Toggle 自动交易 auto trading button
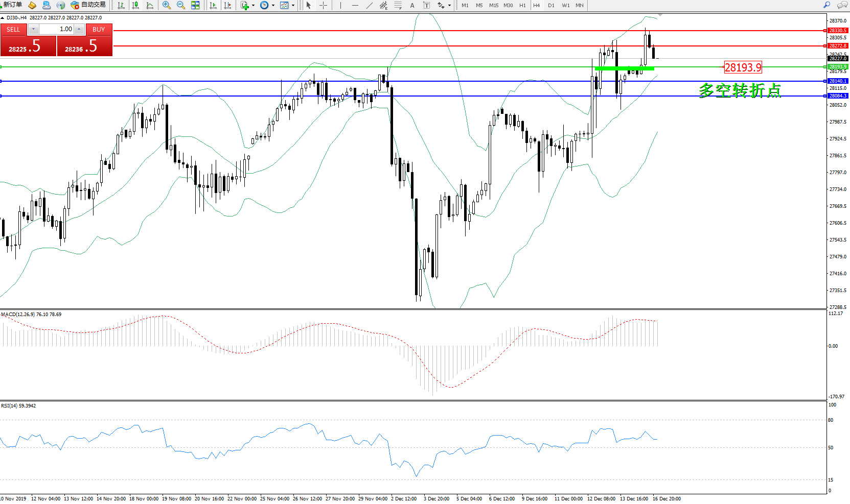The image size is (850, 504). 88,5
